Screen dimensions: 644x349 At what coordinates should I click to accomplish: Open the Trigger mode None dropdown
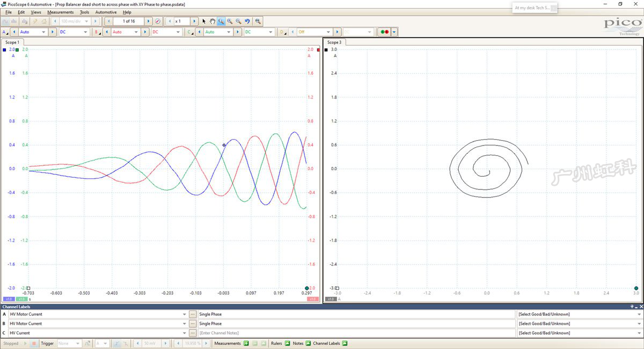(69, 344)
